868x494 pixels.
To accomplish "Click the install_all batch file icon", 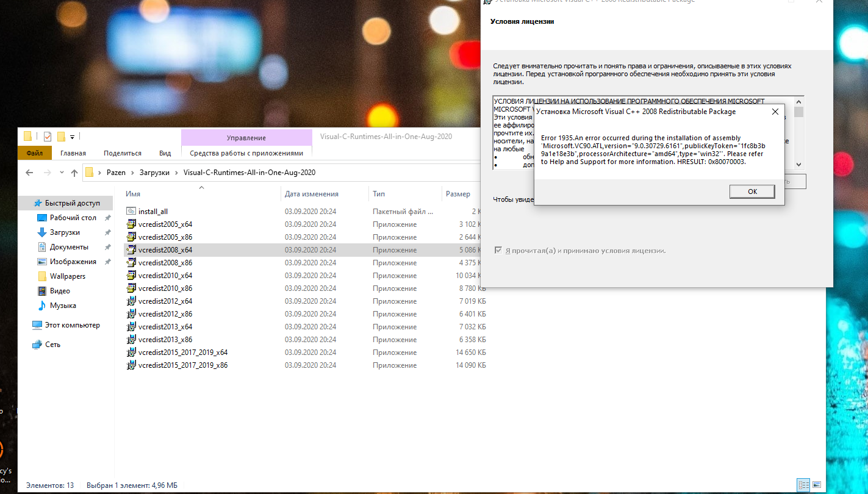I will (x=131, y=211).
